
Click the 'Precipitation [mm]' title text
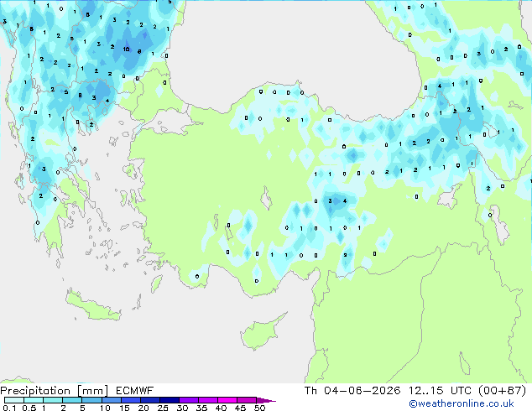click(x=55, y=391)
